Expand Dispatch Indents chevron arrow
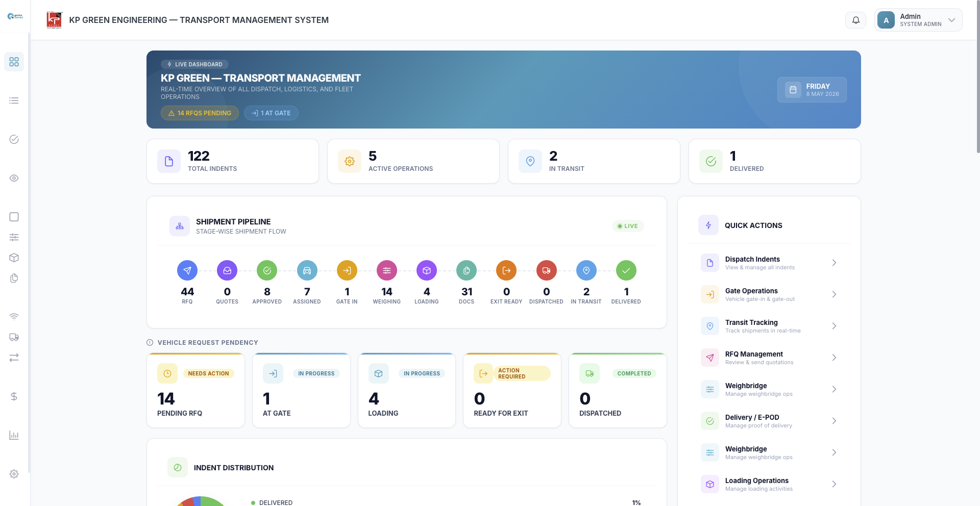 pyautogui.click(x=834, y=263)
